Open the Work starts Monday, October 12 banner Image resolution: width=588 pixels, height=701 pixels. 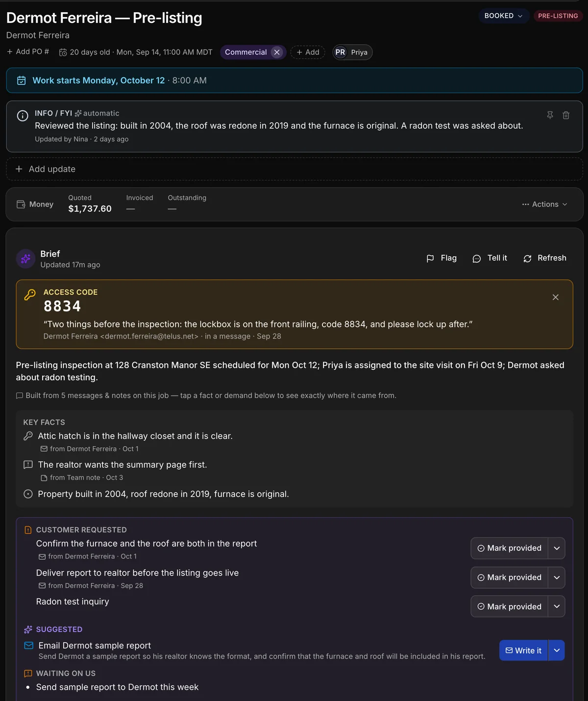tap(294, 80)
